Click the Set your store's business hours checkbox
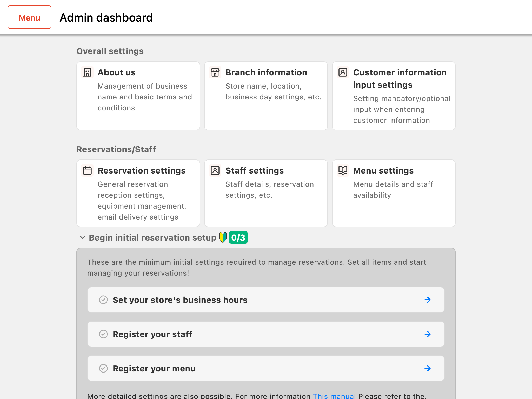 click(x=103, y=300)
